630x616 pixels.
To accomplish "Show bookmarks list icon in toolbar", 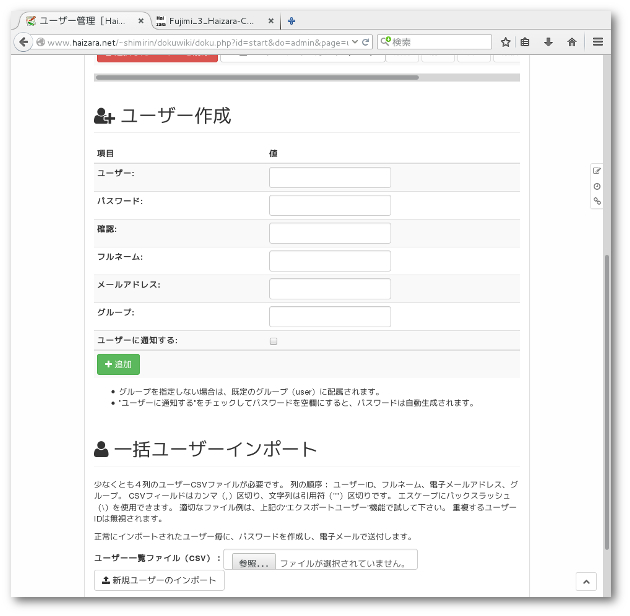I will coord(527,42).
